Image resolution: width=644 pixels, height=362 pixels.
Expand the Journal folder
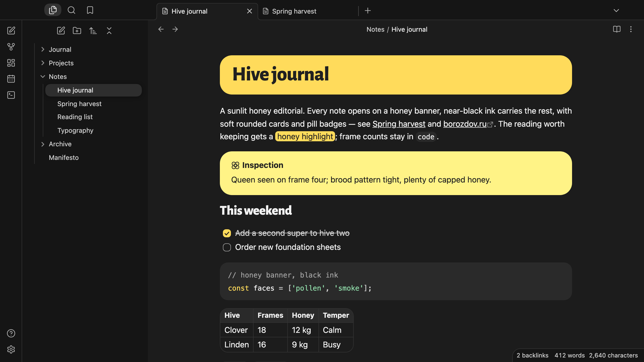43,49
